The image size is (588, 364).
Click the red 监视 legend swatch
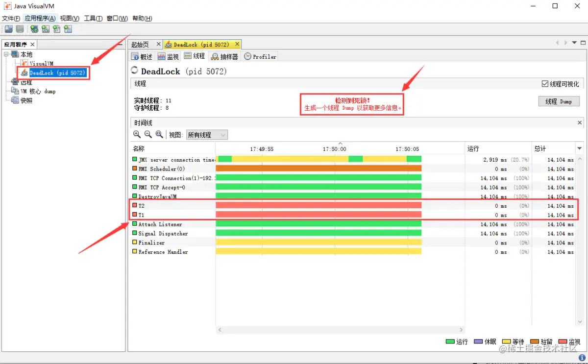(563, 341)
